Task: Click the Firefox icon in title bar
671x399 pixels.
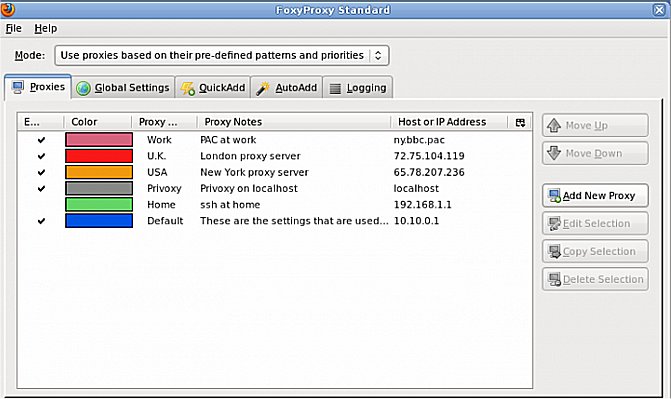Action: click(7, 9)
